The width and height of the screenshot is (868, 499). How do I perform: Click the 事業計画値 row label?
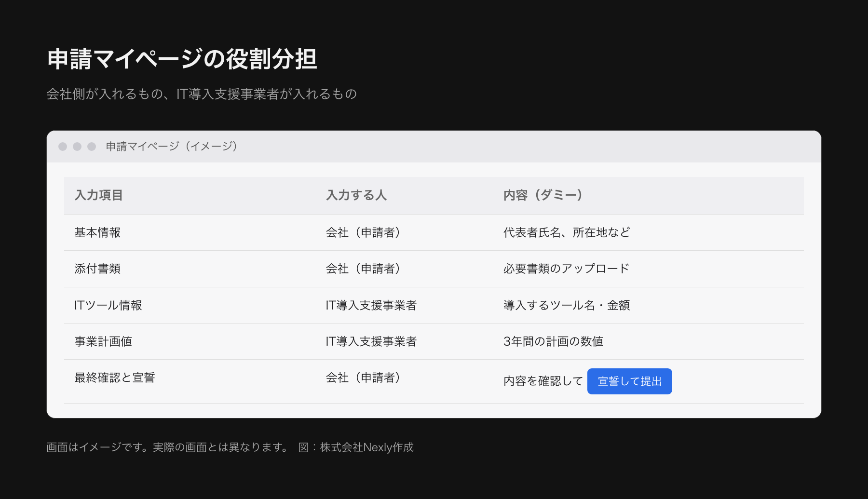[x=103, y=341]
